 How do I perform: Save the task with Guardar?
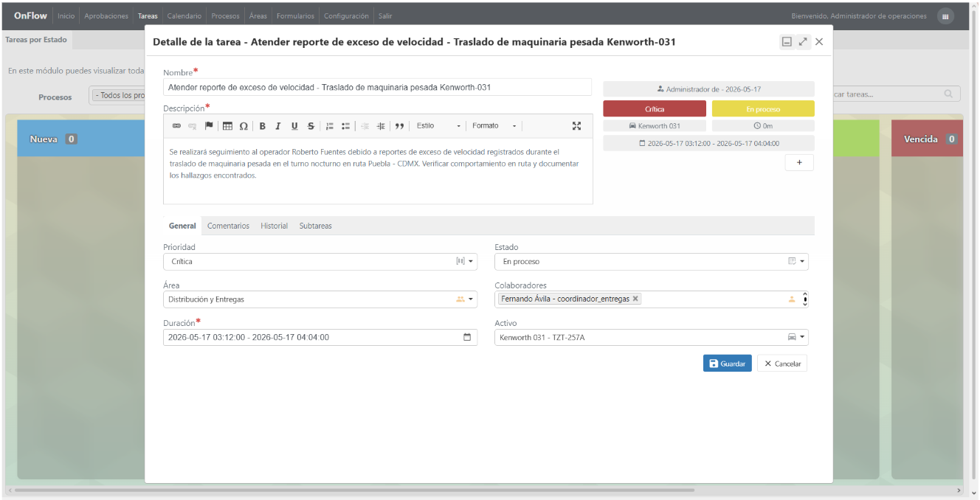(728, 364)
